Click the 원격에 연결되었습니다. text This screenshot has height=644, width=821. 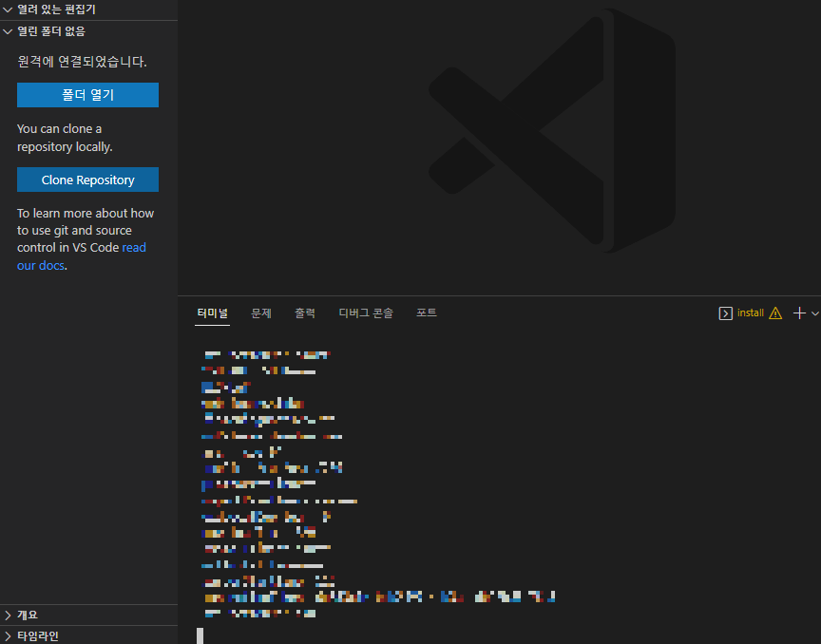[x=82, y=62]
